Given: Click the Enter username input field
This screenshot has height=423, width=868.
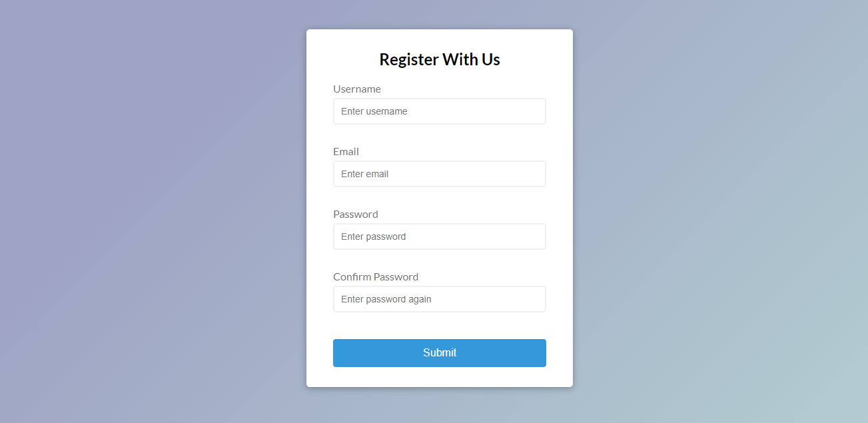Looking at the screenshot, I should click(440, 111).
